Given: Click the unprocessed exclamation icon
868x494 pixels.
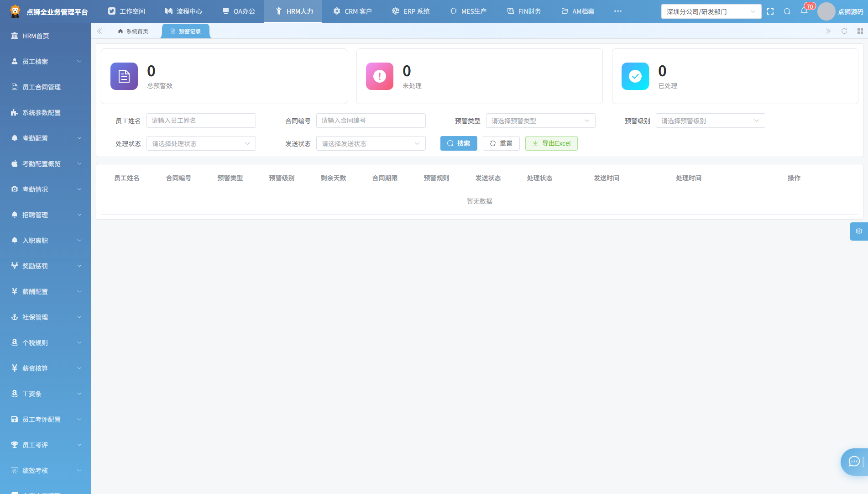Looking at the screenshot, I should point(380,76).
